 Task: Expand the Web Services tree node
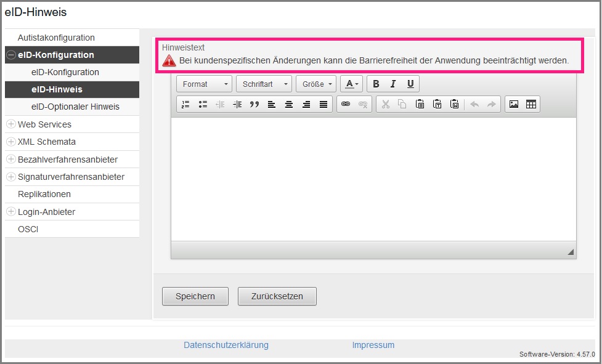pyautogui.click(x=11, y=124)
